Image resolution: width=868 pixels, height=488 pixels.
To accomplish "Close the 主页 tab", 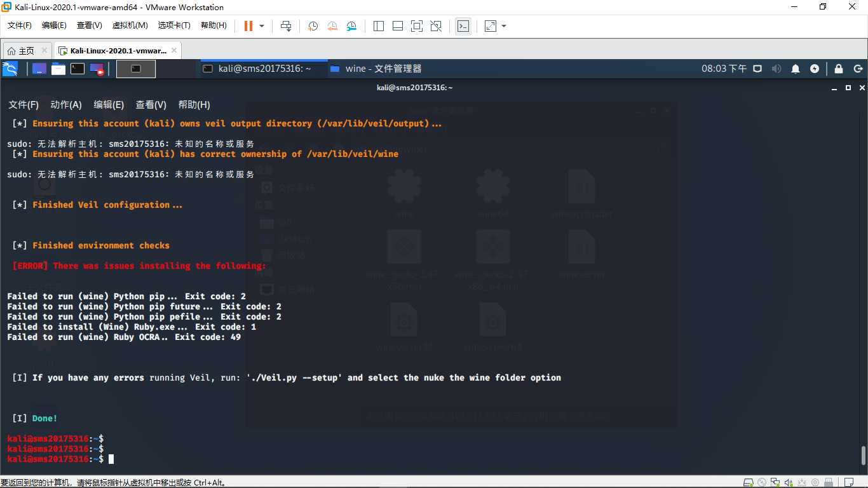I will pyautogui.click(x=44, y=51).
